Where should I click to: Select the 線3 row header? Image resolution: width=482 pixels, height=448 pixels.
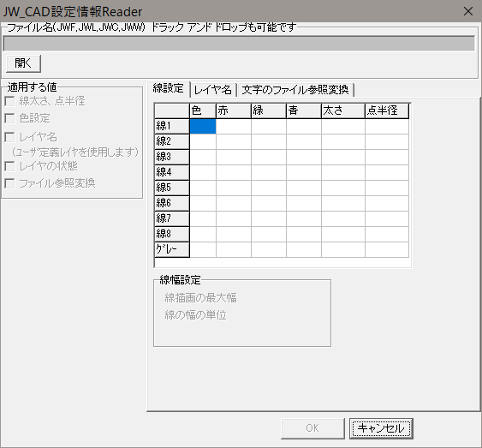172,157
